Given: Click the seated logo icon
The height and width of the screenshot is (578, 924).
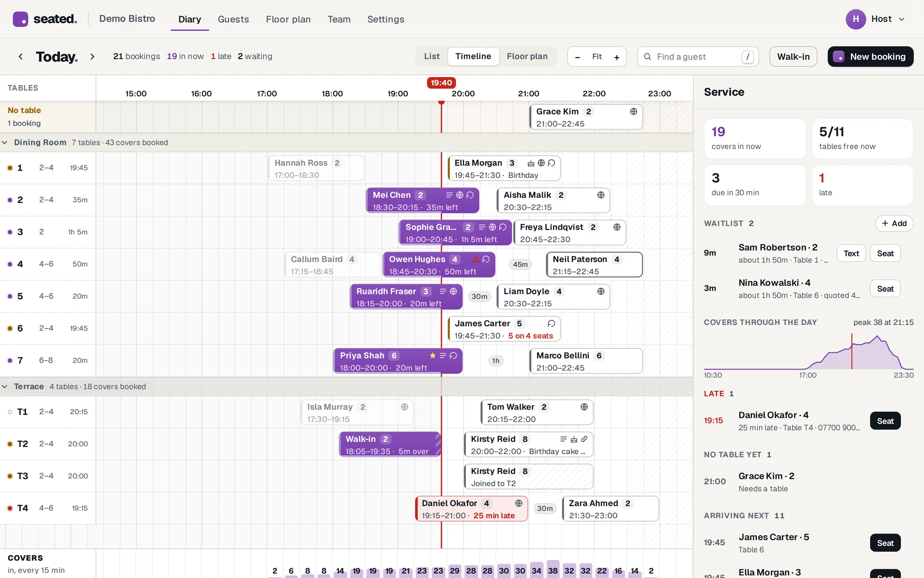Looking at the screenshot, I should click(20, 19).
